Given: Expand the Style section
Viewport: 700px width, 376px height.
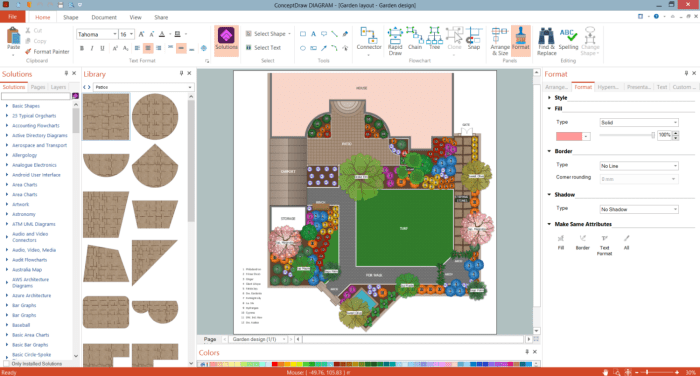Looking at the screenshot, I should (x=549, y=97).
